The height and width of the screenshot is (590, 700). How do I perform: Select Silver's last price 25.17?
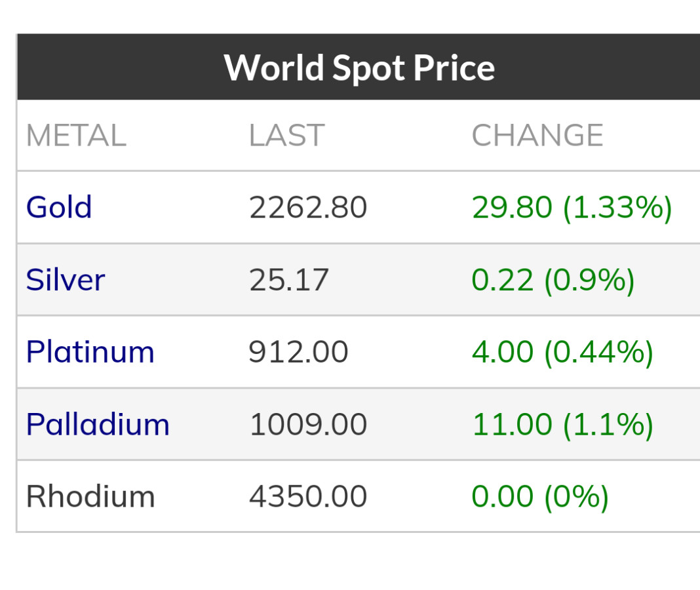coord(289,280)
